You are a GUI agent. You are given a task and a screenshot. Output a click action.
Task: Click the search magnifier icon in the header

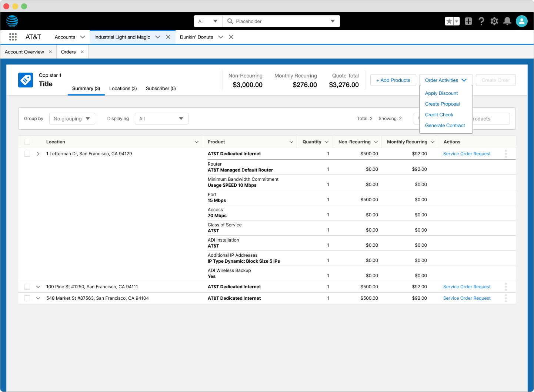230,21
